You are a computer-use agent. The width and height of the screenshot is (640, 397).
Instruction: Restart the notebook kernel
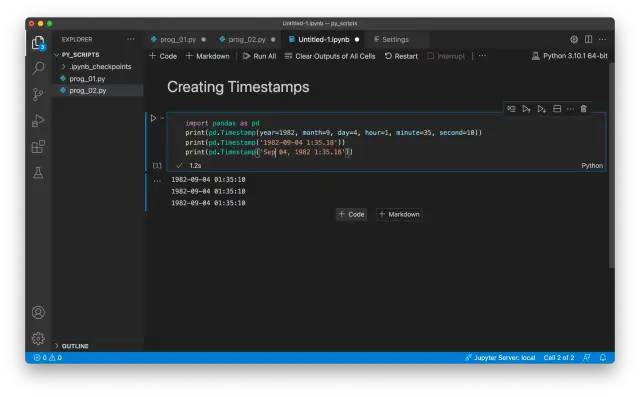tap(401, 56)
